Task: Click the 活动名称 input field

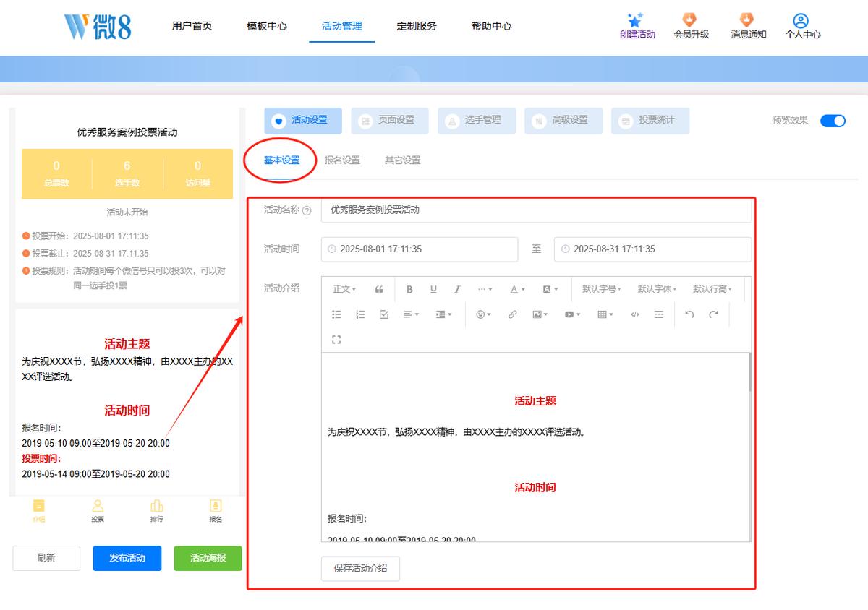Action: tap(536, 210)
